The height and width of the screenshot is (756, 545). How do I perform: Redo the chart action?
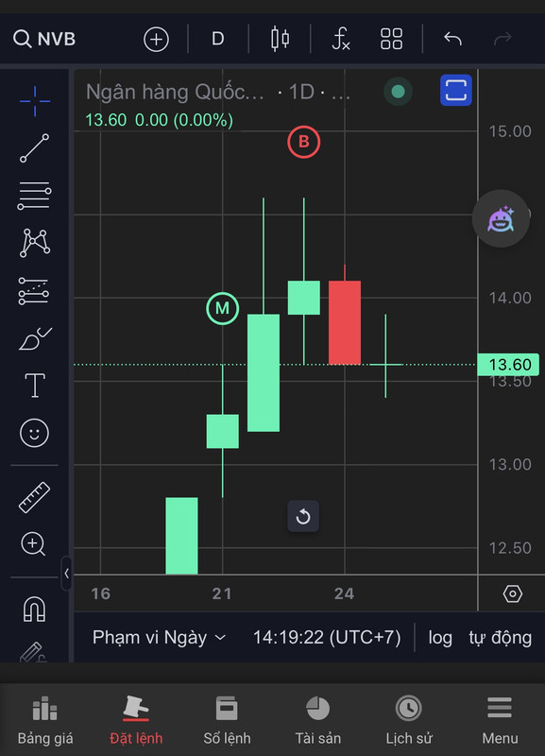[502, 39]
